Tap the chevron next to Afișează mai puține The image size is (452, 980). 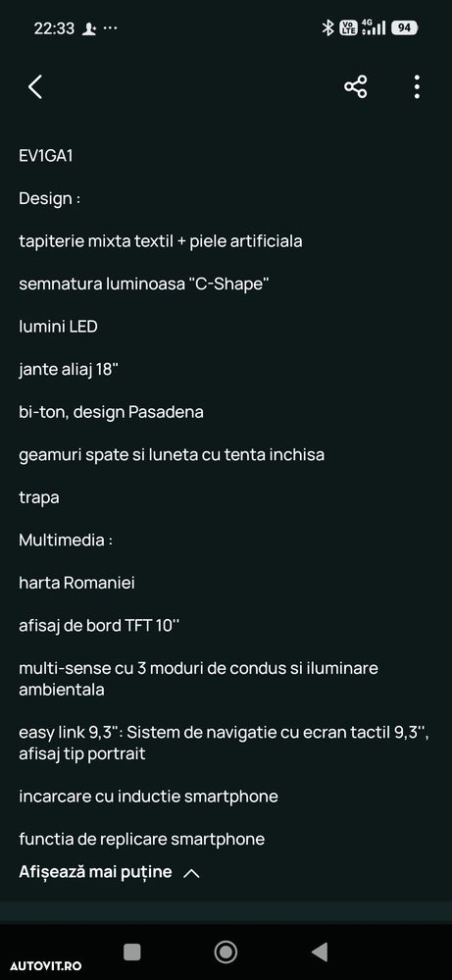[x=191, y=873]
